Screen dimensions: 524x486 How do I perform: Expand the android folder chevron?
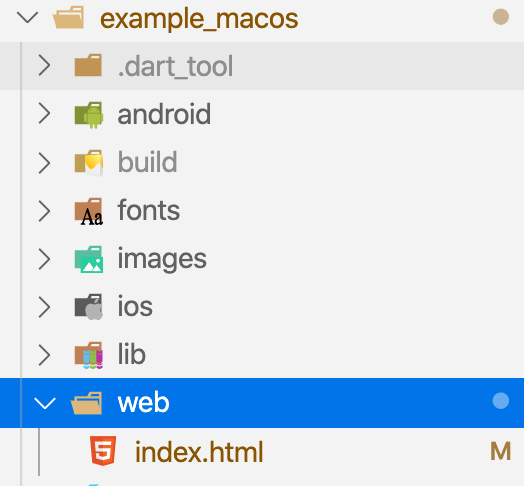pyautogui.click(x=44, y=114)
